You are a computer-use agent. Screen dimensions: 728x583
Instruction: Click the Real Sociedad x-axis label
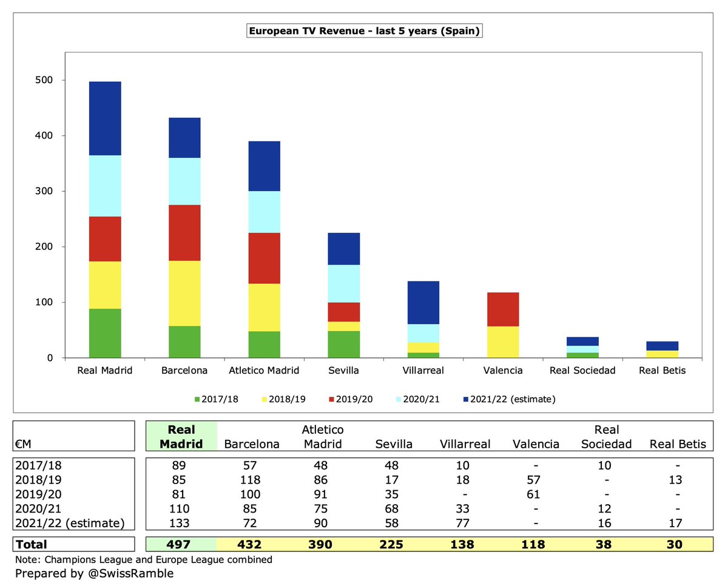coord(582,370)
